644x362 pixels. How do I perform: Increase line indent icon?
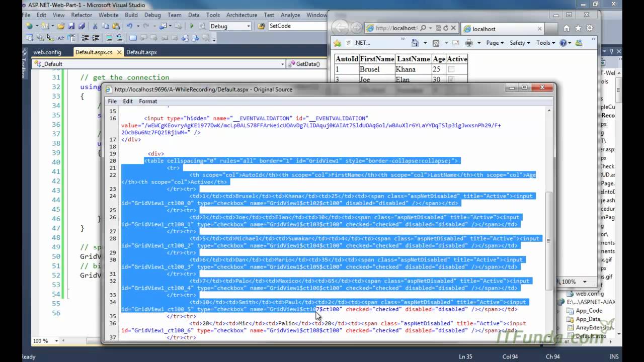pyautogui.click(x=96, y=38)
